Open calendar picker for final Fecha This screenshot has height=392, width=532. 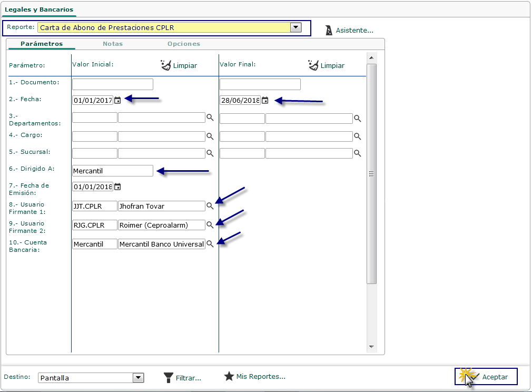click(x=265, y=100)
